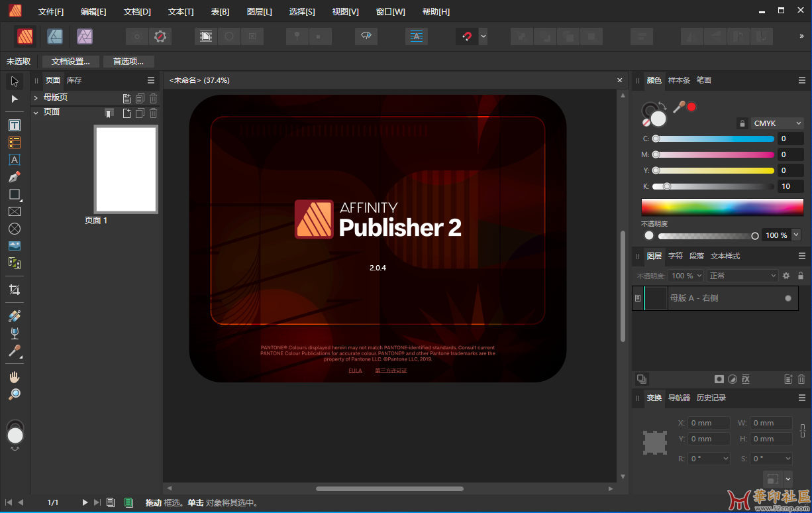Toggle colour model lock icon
This screenshot has height=513, width=812.
point(742,123)
